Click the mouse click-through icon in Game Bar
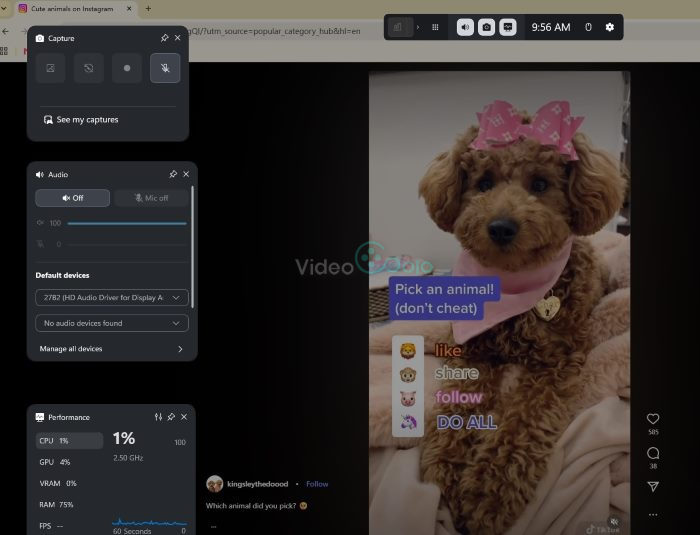This screenshot has height=535, width=700. (588, 27)
